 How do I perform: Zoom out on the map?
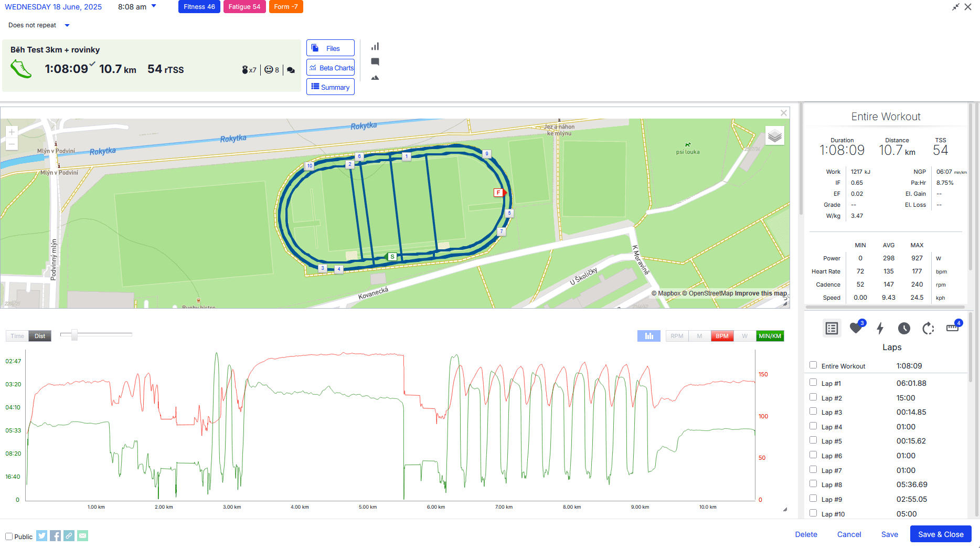coord(12,144)
